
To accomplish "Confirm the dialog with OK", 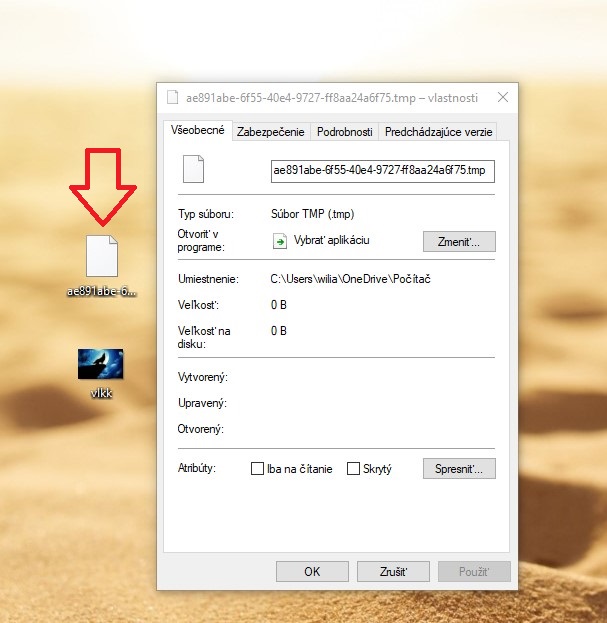I will [x=311, y=572].
